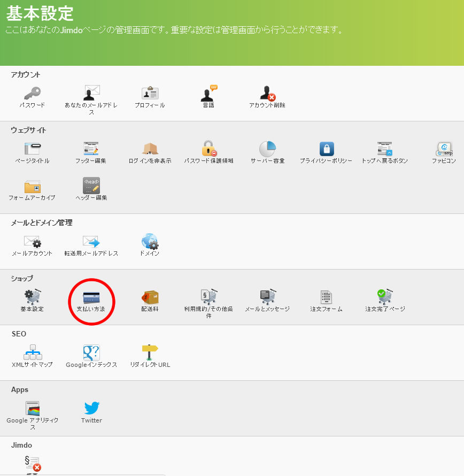Click the アカウント section heading
Image resolution: width=464 pixels, height=476 pixels.
pos(26,75)
